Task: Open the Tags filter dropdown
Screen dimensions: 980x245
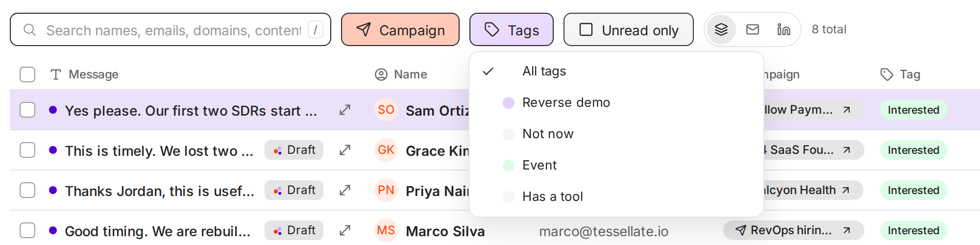Action: [x=511, y=29]
